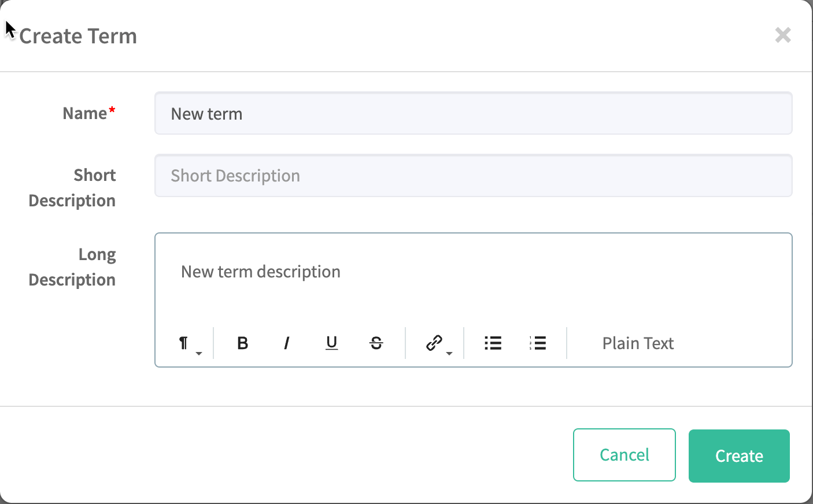Click the insert link chain icon
Image resolution: width=813 pixels, height=504 pixels.
point(434,343)
